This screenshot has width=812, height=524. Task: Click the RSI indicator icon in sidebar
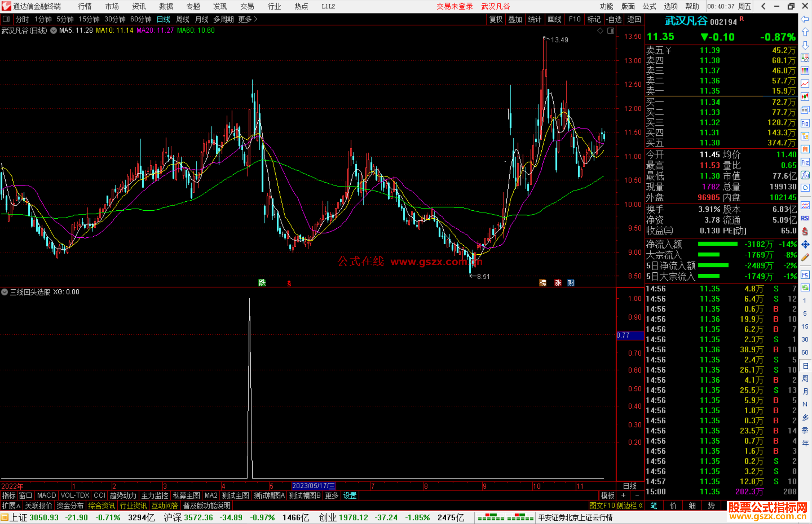click(x=805, y=218)
